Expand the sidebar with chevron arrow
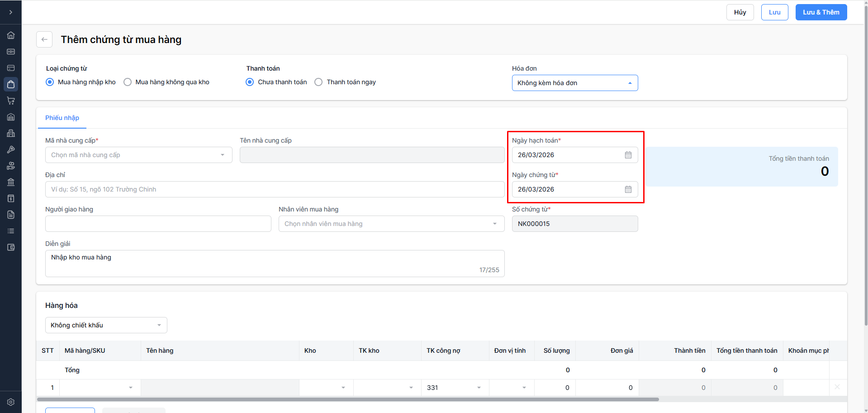This screenshot has height=413, width=868. (11, 12)
